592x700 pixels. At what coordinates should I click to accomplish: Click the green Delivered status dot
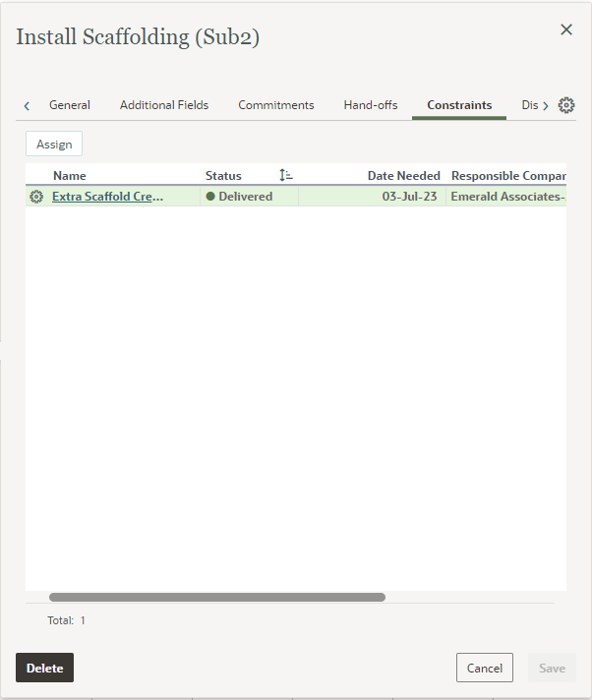[210, 197]
